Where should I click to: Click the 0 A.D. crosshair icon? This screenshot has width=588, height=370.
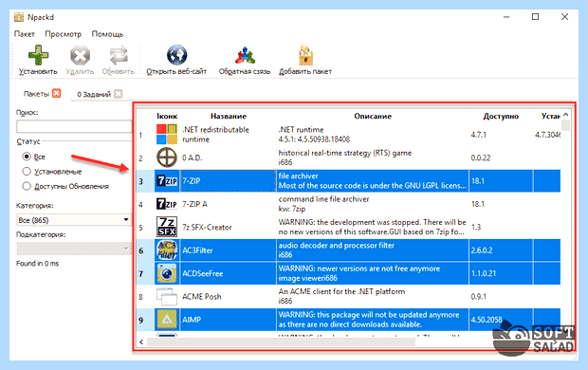pos(167,157)
